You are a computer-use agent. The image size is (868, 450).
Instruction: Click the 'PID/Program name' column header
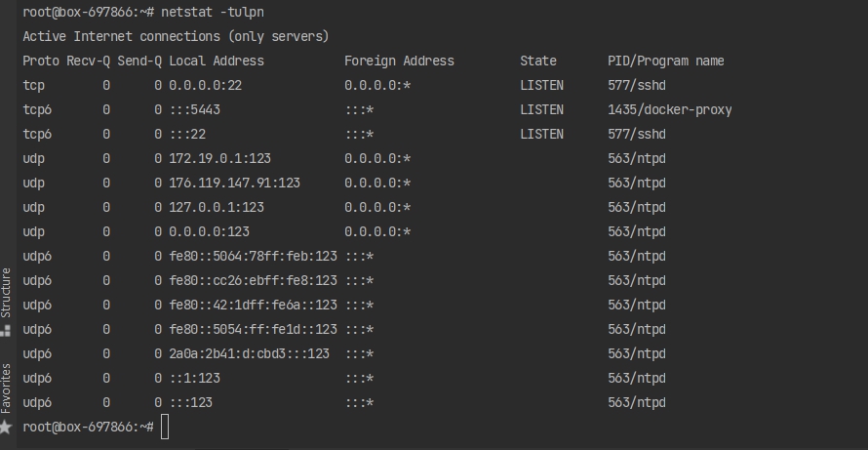665,61
